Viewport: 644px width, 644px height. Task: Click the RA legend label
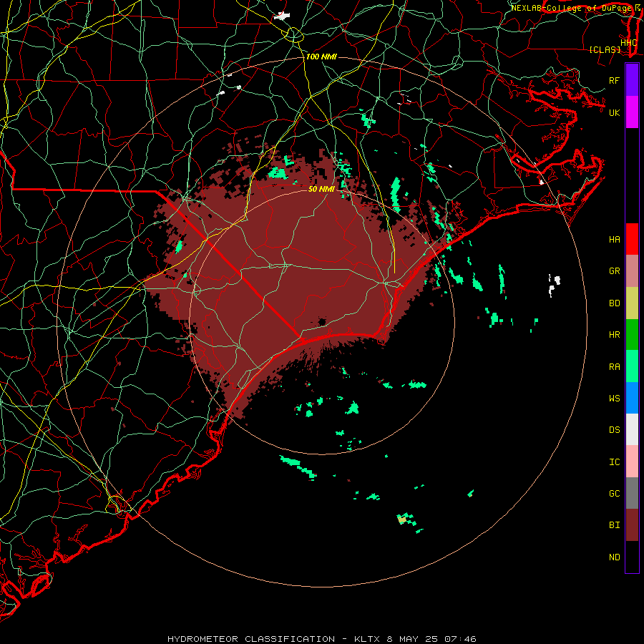(x=614, y=367)
